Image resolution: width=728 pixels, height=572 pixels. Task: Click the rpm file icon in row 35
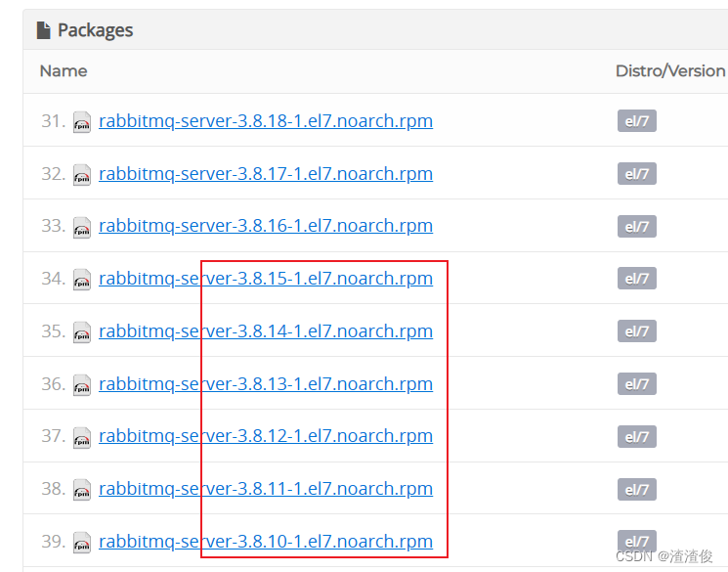tap(82, 332)
